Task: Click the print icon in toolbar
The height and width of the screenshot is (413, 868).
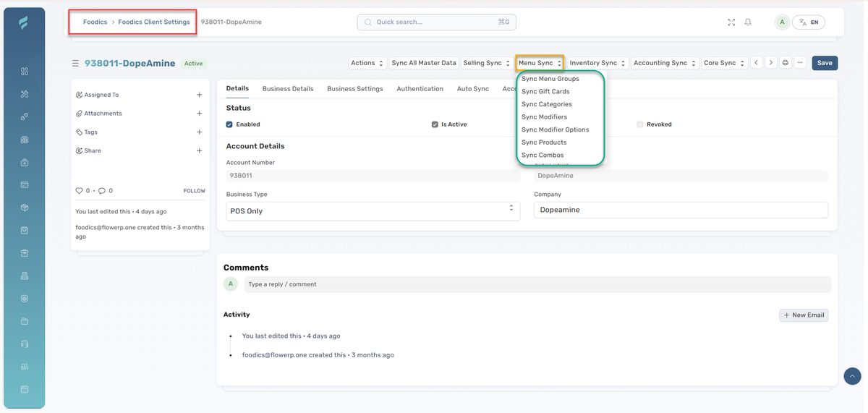Action: tap(786, 63)
